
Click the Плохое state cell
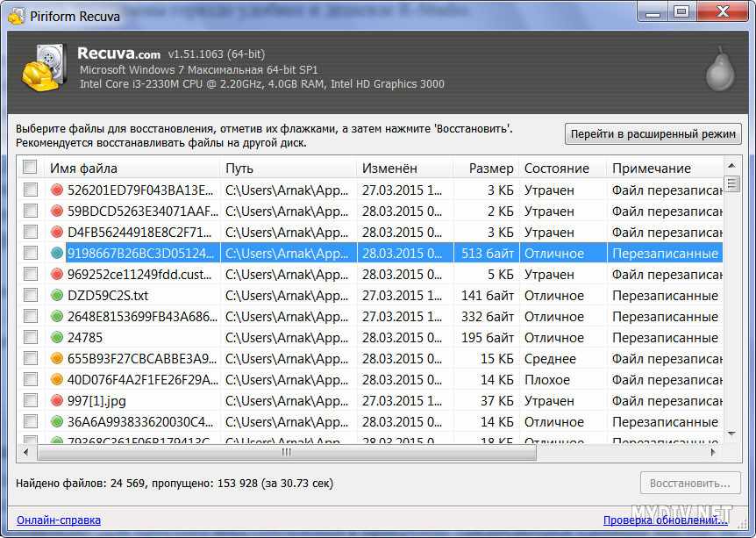(x=547, y=380)
